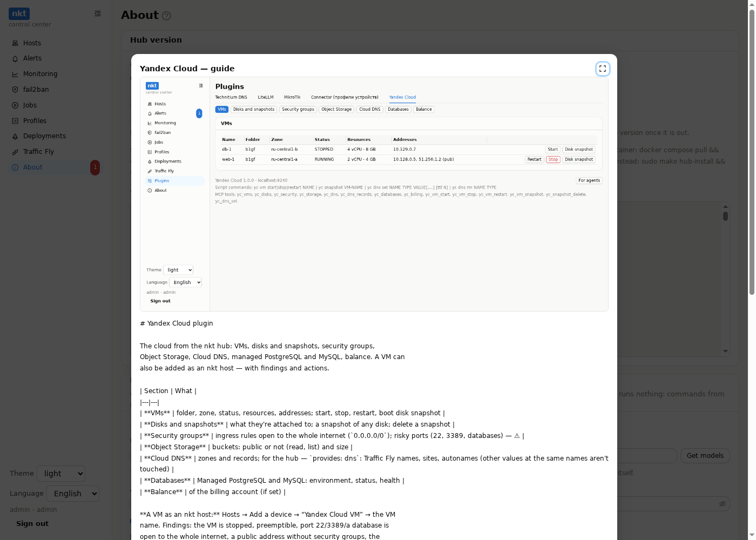The height and width of the screenshot is (540, 756).
Task: Open Deployments from the sidebar
Action: pos(55,136)
